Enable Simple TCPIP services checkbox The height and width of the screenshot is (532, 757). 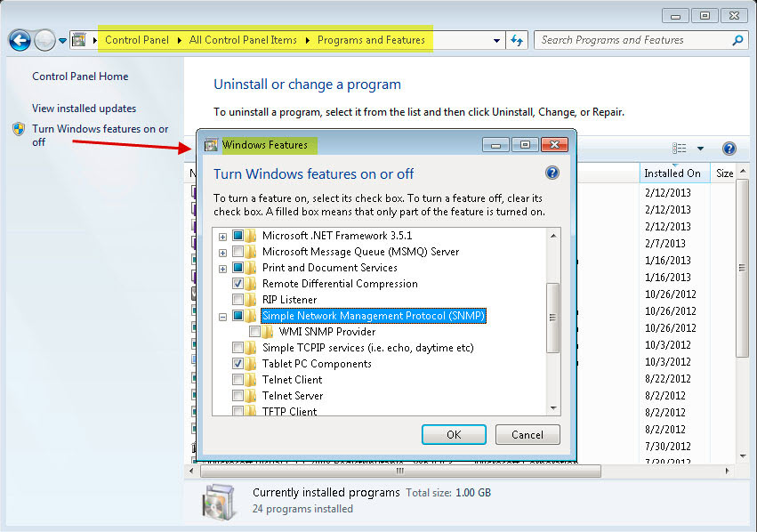tap(238, 348)
